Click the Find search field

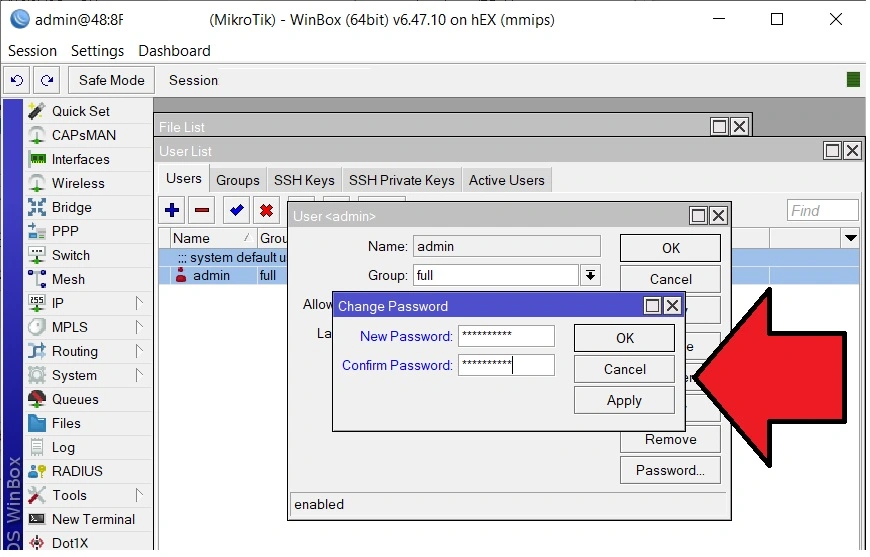pyautogui.click(x=823, y=211)
